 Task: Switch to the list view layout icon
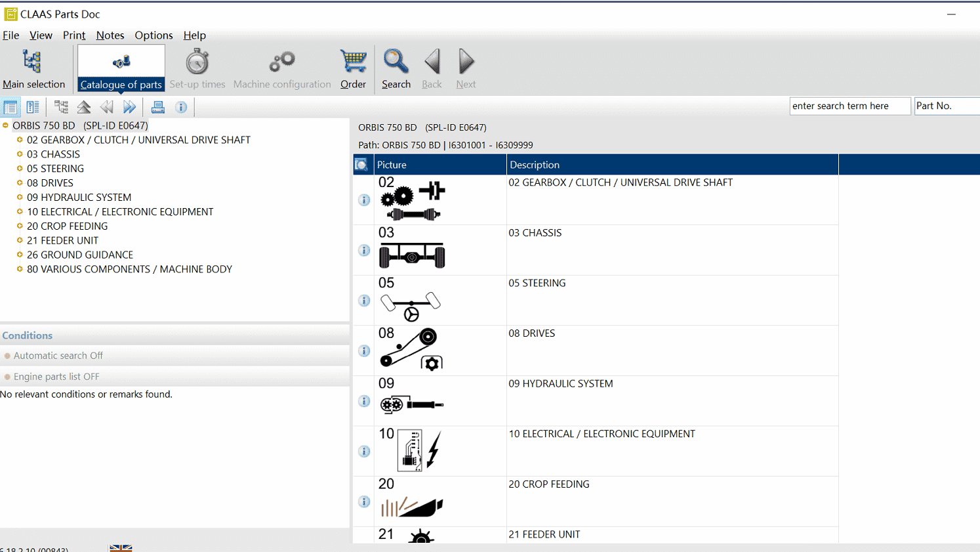(10, 107)
